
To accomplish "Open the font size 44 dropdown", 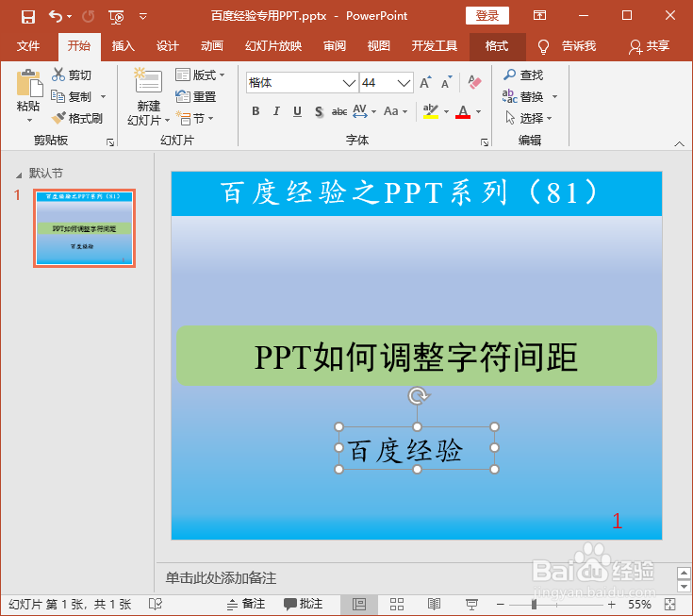I will (404, 83).
